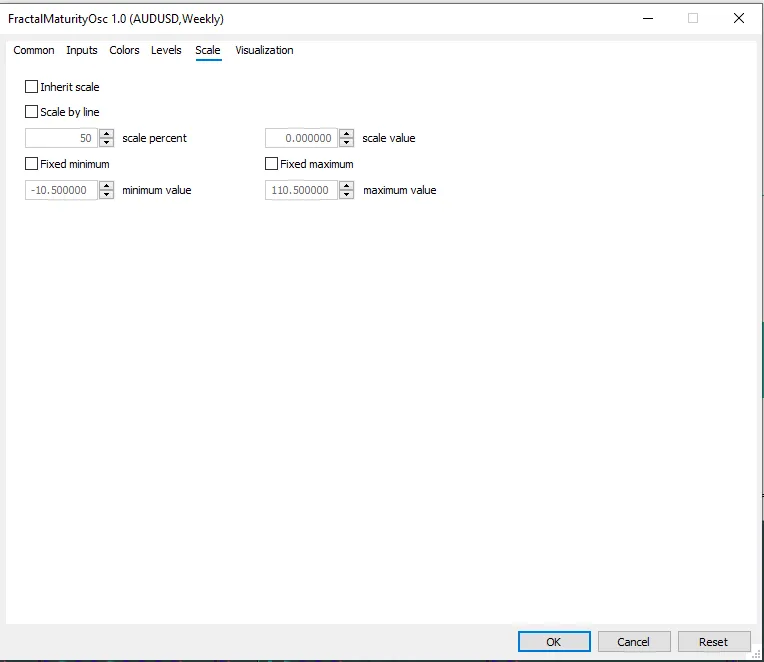Click the maximum value input field
The height and width of the screenshot is (662, 764).
click(x=301, y=190)
